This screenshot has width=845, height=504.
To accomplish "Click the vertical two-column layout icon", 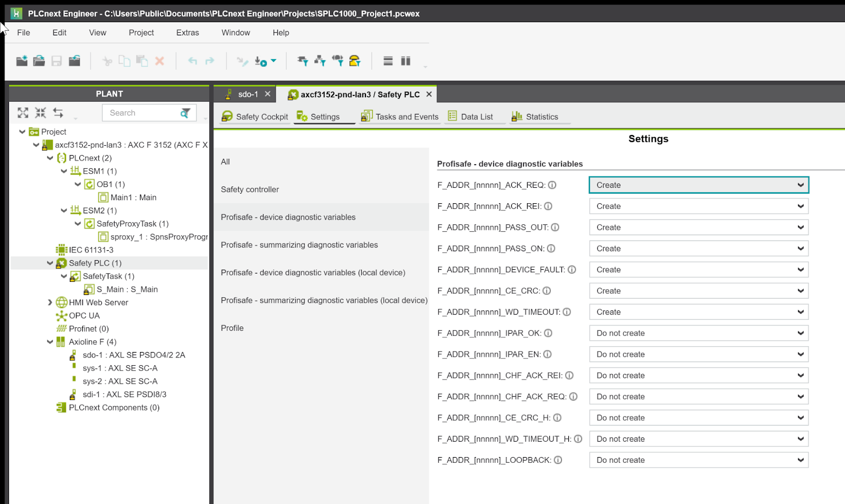I will [x=406, y=61].
